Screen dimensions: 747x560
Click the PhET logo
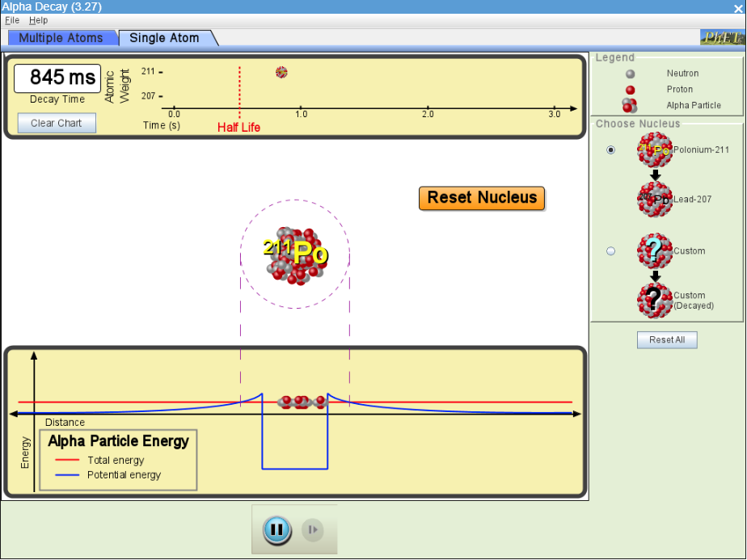pyautogui.click(x=721, y=38)
